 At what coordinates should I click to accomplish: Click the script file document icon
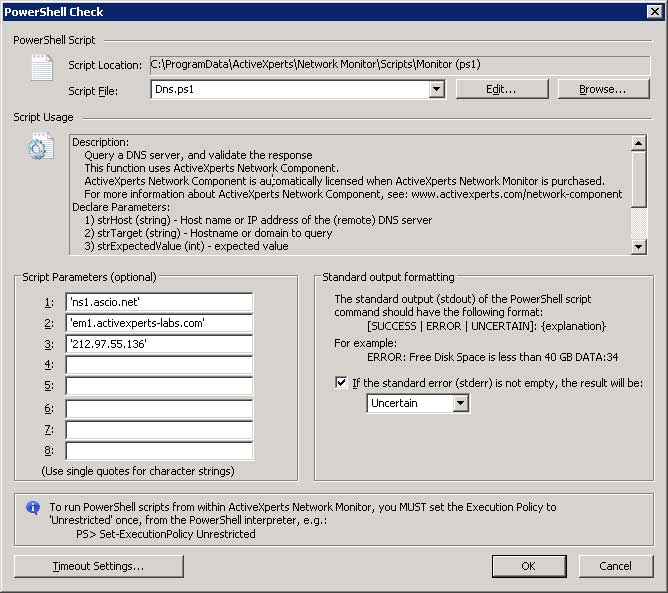[40, 69]
